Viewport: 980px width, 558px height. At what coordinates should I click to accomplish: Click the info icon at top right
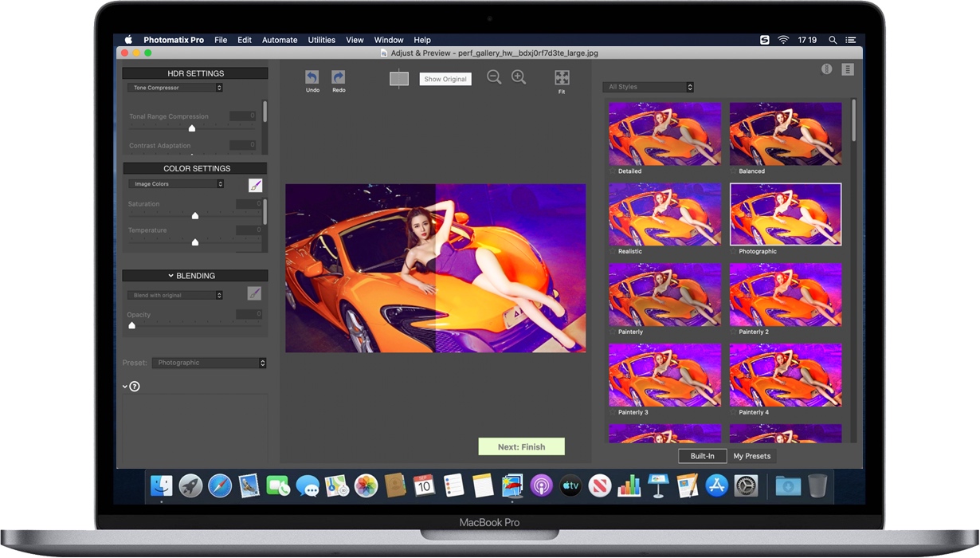coord(826,69)
